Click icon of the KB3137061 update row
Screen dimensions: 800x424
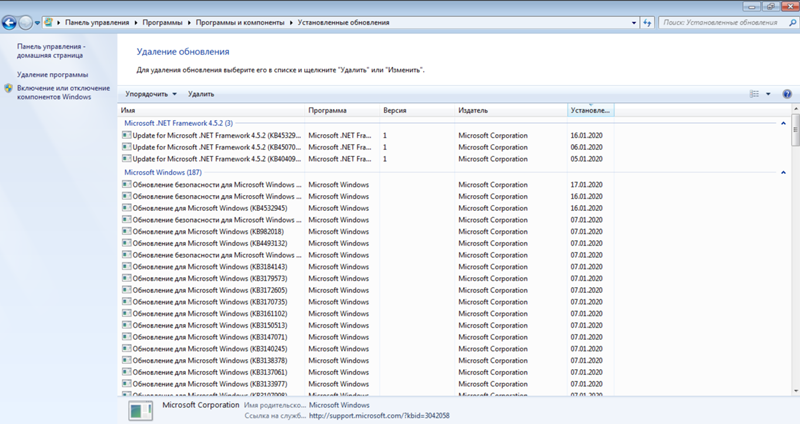(127, 372)
